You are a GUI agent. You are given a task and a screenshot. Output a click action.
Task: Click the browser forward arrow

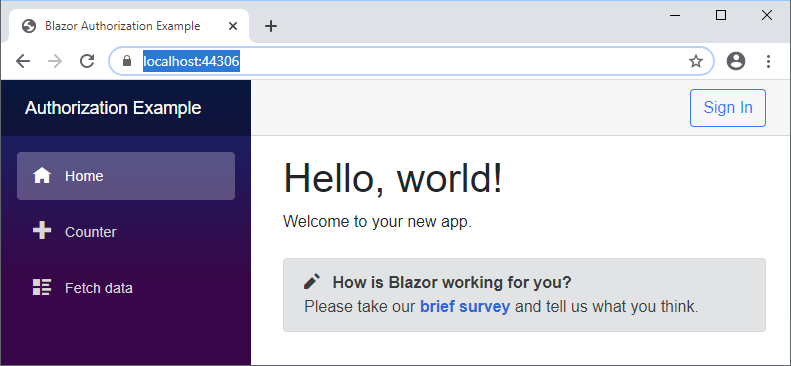55,62
